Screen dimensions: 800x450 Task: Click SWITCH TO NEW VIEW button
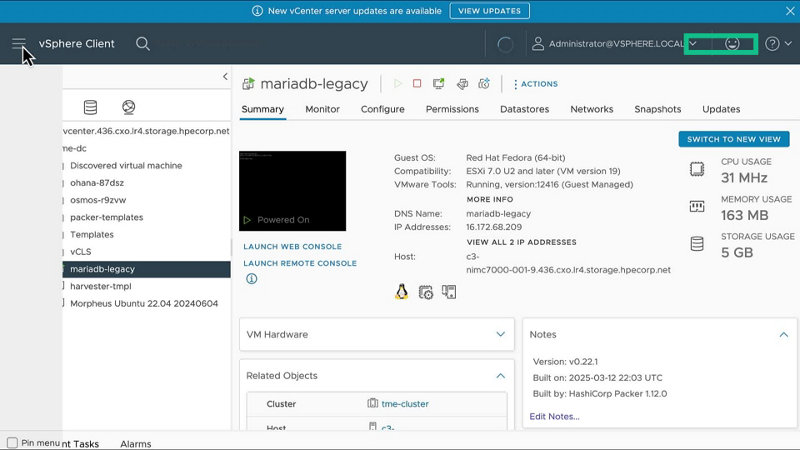point(734,139)
